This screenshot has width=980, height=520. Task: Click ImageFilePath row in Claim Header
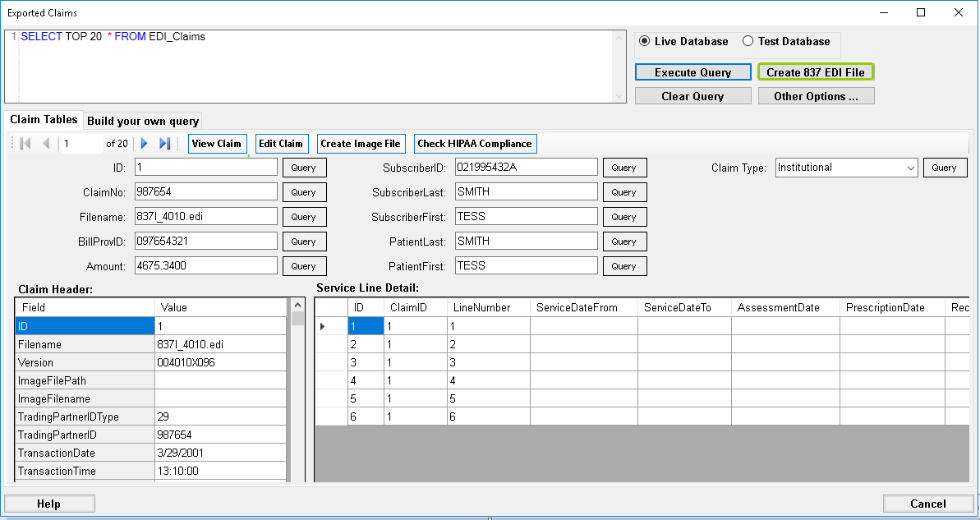click(x=151, y=380)
